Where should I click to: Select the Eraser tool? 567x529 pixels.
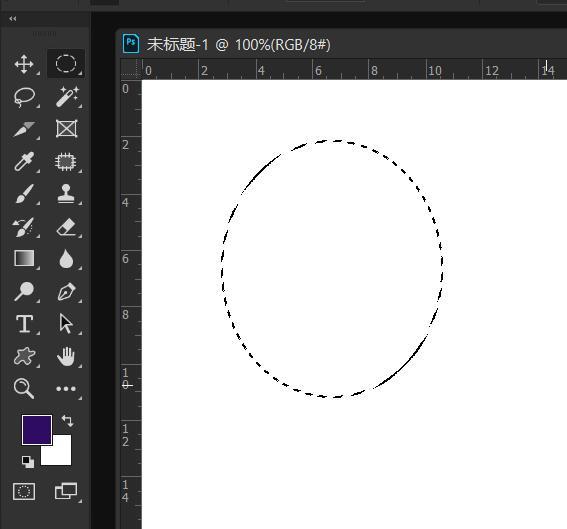click(x=67, y=227)
